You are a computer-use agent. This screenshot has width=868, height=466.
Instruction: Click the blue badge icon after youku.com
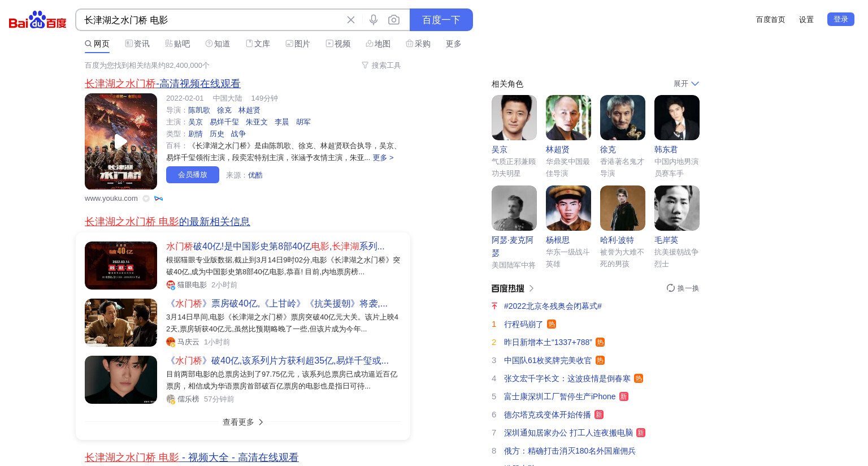pos(159,199)
